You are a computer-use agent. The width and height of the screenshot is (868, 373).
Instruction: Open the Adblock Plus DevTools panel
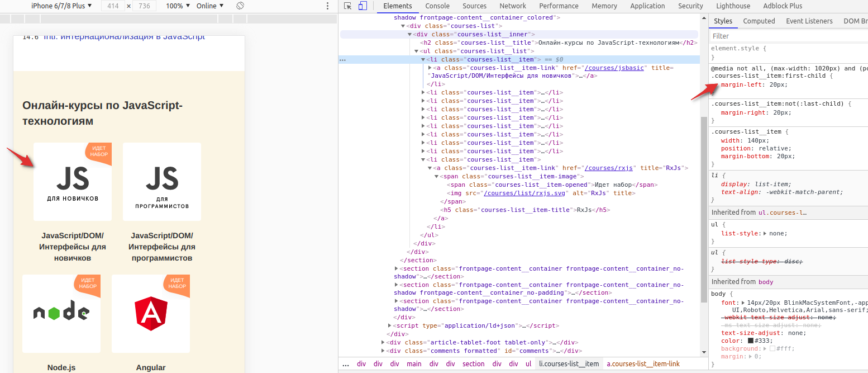point(782,6)
